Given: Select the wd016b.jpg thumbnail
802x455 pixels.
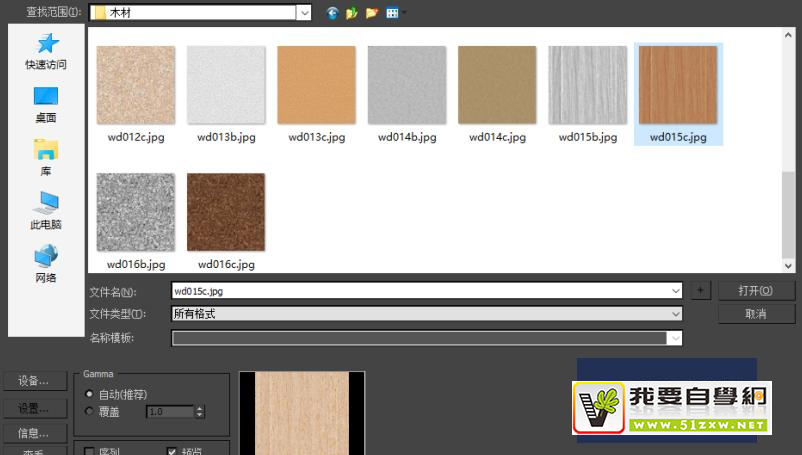Looking at the screenshot, I should pos(136,212).
